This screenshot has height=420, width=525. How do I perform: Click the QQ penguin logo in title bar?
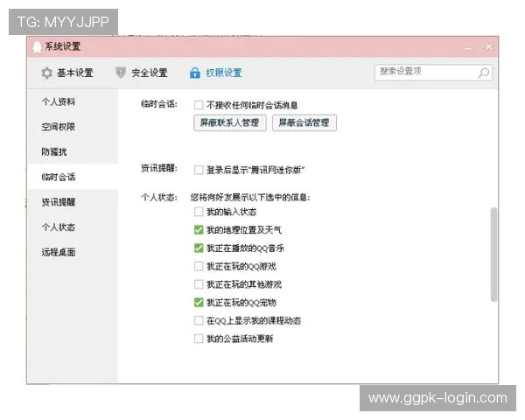[37, 46]
